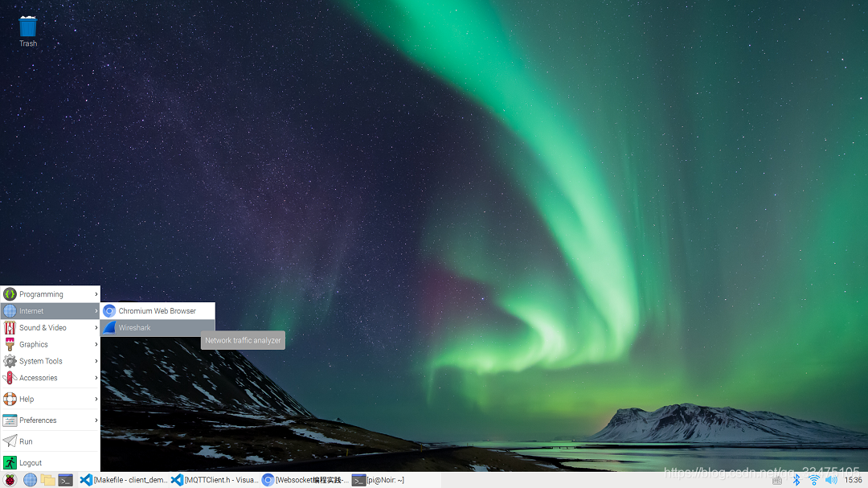Switch to Makefile - client_dem VS Code window
Viewport: 868px width, 488px height.
(x=123, y=480)
